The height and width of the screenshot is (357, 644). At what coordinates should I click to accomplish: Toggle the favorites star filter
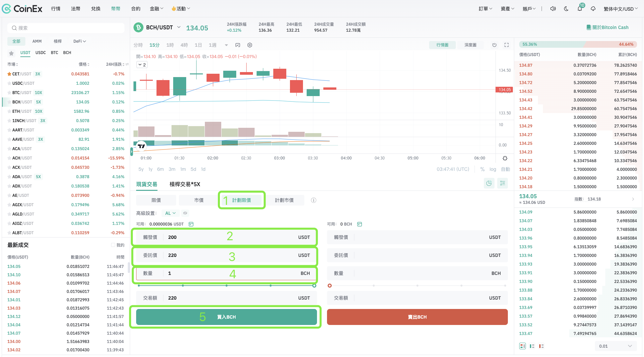[x=11, y=53]
